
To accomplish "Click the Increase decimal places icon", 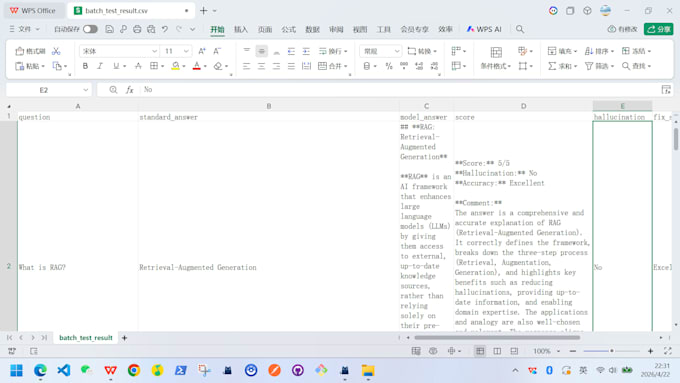I will 419,66.
